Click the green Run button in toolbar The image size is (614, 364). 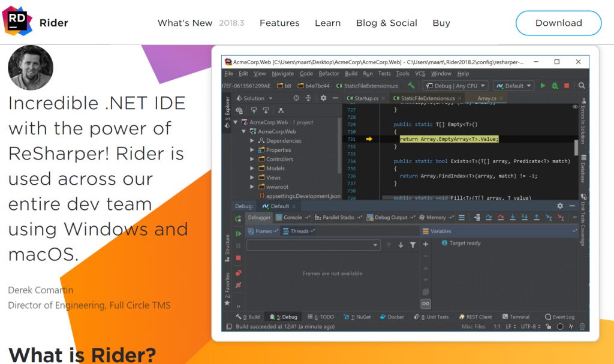(x=543, y=86)
